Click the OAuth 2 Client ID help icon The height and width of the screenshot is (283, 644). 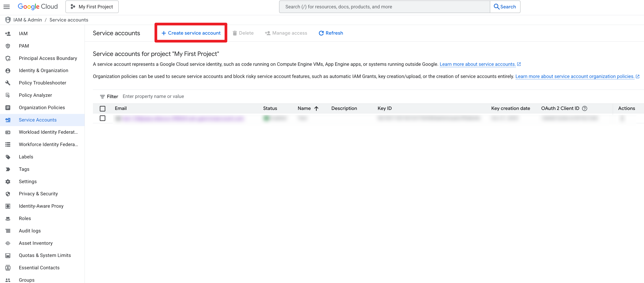585,108
